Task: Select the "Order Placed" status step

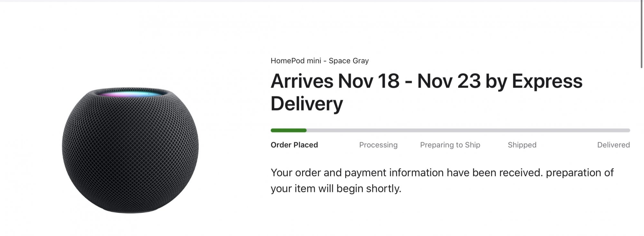Action: click(x=294, y=145)
